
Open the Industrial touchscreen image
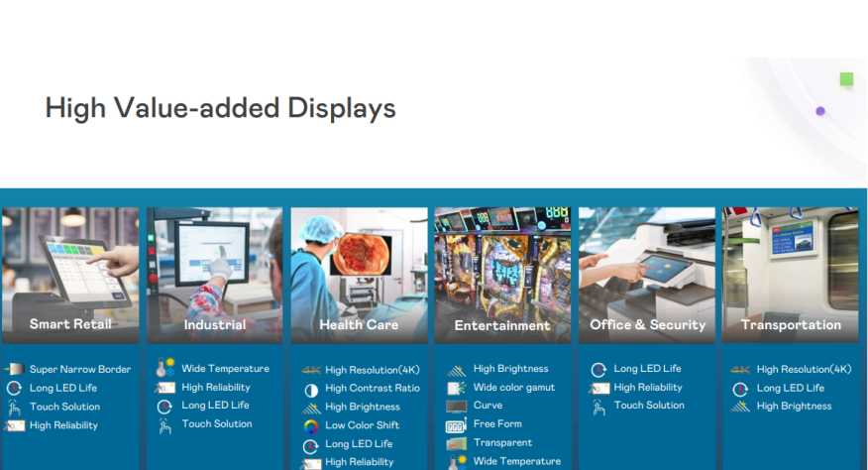tap(214, 276)
